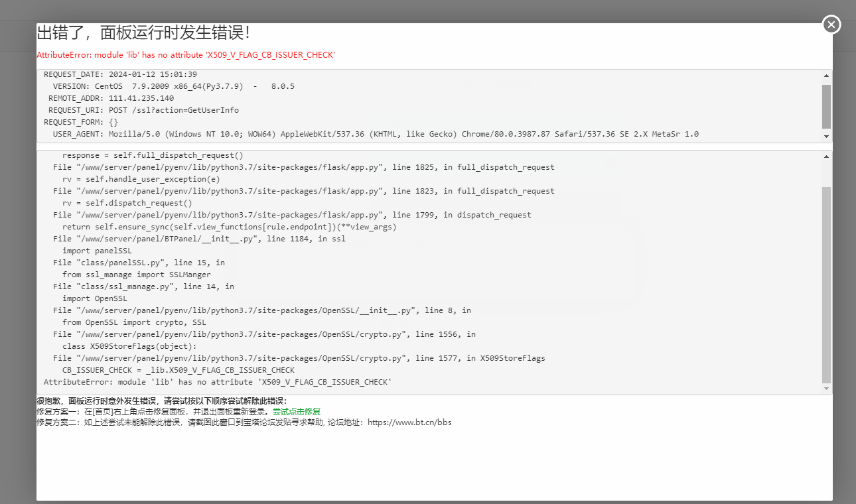Click the import OpenSSL line
This screenshot has height=504, width=856.
95,298
